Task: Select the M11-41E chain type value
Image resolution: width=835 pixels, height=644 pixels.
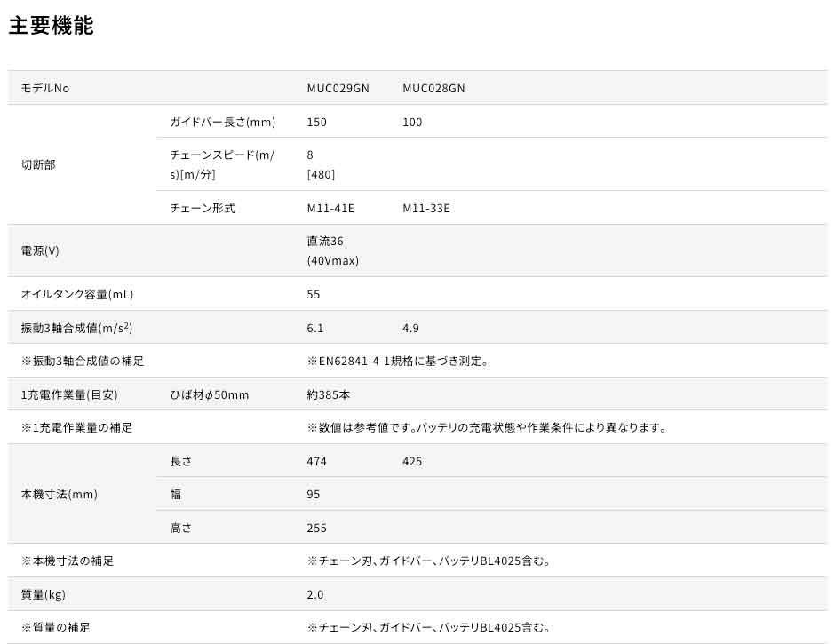Action: 330,209
